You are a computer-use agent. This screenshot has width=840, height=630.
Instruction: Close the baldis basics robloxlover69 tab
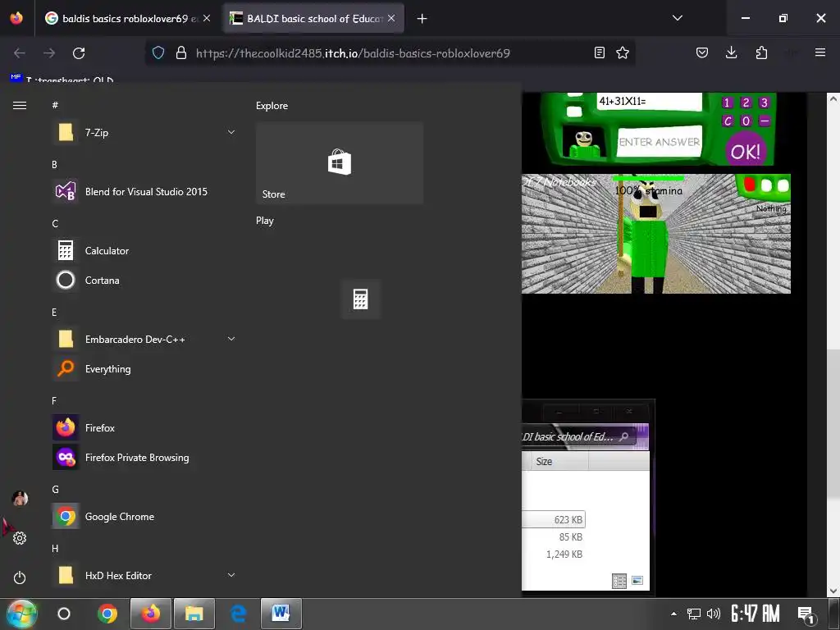[x=207, y=18]
